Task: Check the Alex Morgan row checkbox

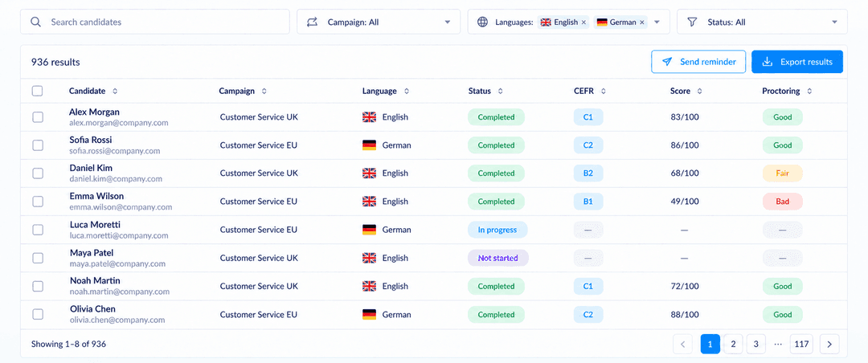Action: point(38,116)
